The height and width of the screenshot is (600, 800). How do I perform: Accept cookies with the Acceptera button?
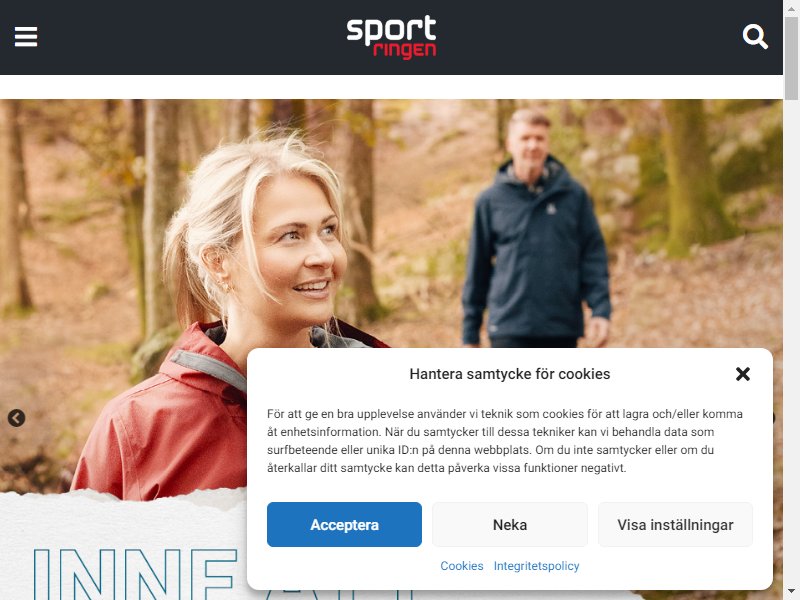click(344, 524)
